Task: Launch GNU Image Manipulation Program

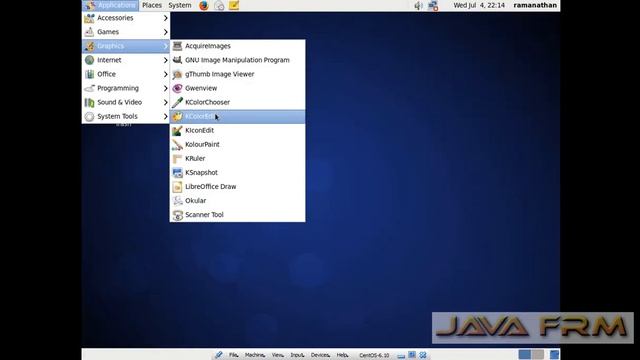Action: click(237, 60)
